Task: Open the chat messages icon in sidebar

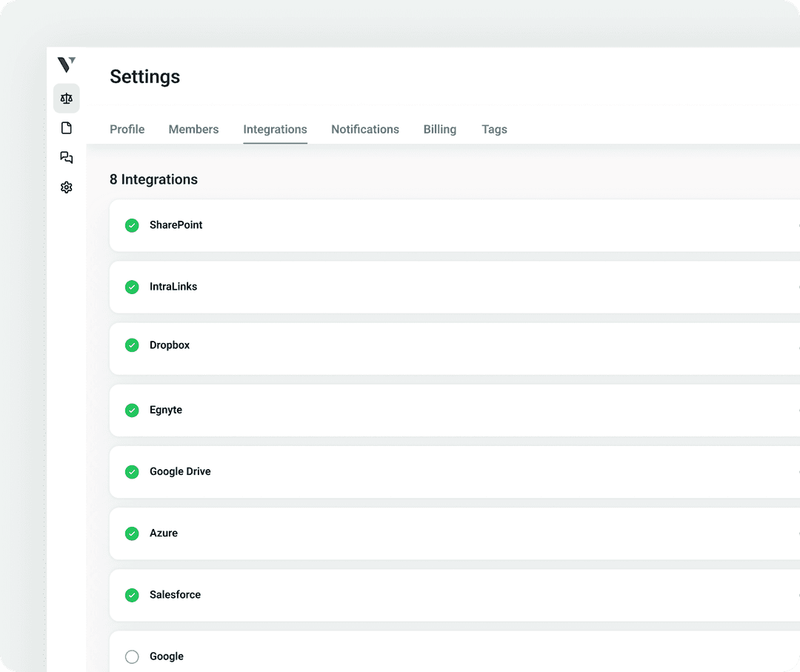Action: pyautogui.click(x=66, y=157)
